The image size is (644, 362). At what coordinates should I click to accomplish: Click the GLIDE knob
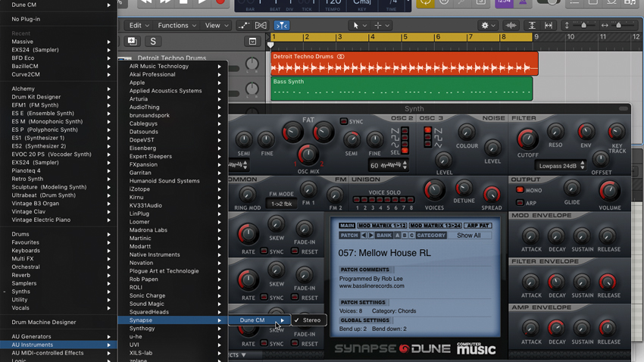click(x=572, y=189)
